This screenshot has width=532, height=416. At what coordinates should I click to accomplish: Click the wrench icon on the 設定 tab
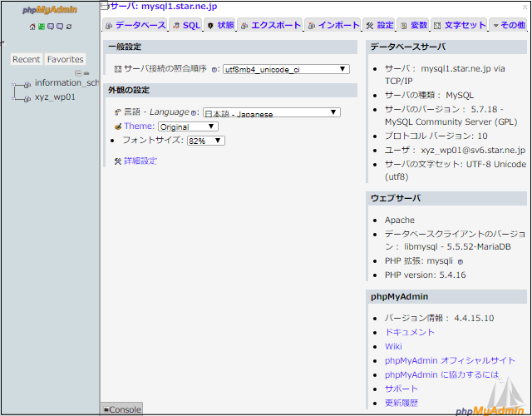coord(369,26)
